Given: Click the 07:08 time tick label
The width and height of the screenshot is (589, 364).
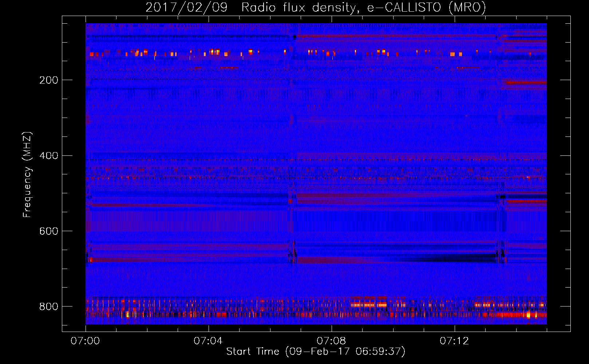Looking at the screenshot, I should pyautogui.click(x=331, y=341).
